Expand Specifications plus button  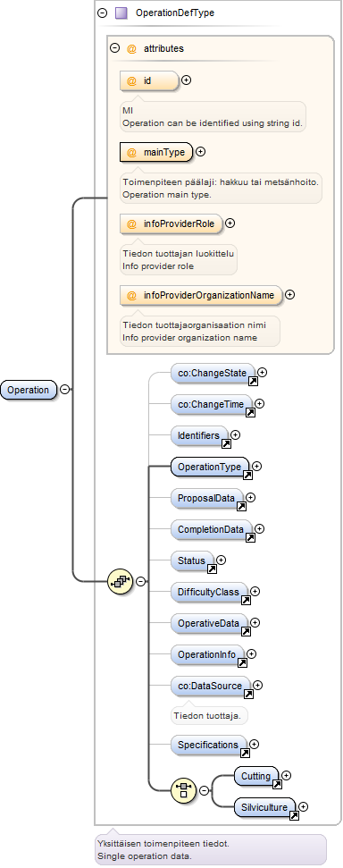[x=254, y=744]
